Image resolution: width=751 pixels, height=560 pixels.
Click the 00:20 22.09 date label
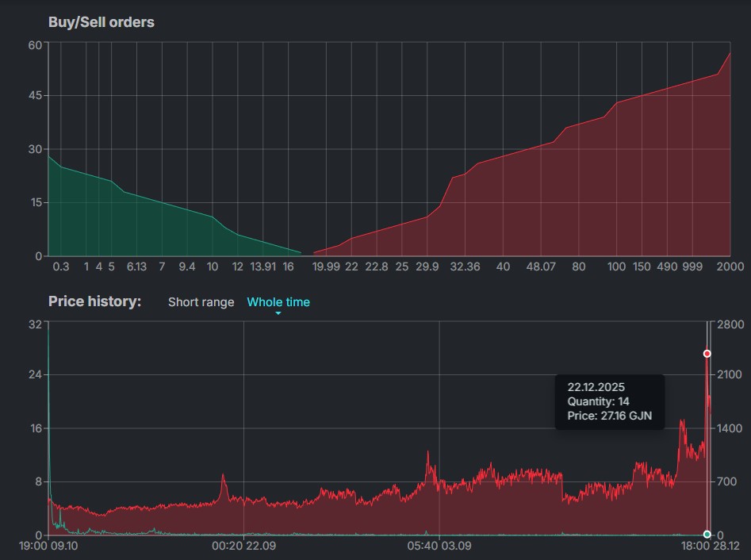point(243,546)
